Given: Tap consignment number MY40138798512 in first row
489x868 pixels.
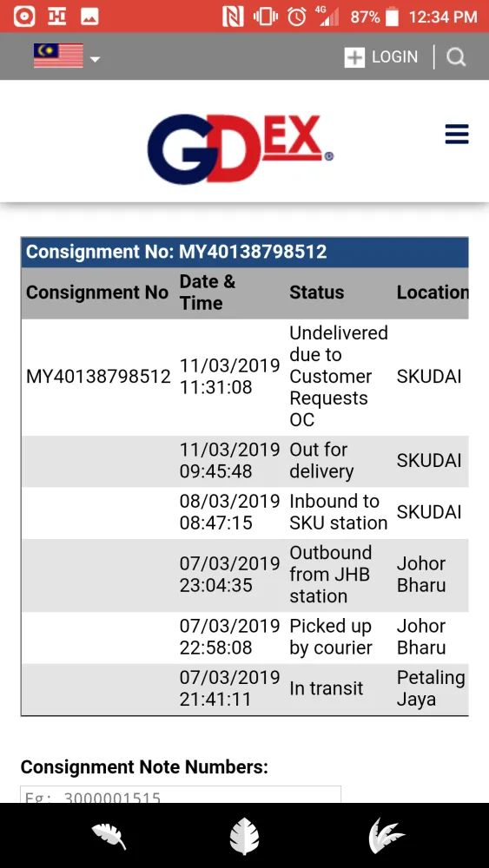Looking at the screenshot, I should click(98, 377).
